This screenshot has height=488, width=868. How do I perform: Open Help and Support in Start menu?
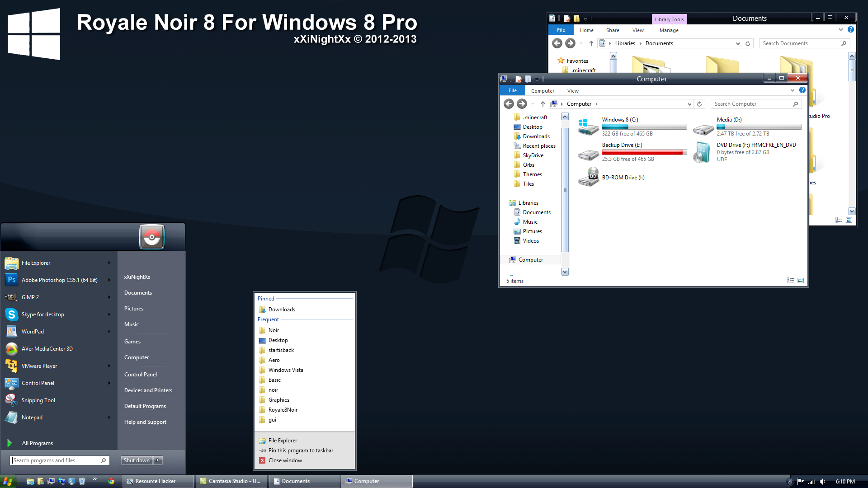point(145,422)
